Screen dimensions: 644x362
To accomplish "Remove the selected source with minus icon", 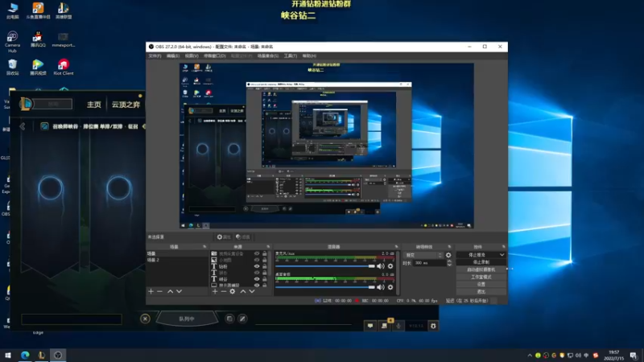I will coord(224,291).
